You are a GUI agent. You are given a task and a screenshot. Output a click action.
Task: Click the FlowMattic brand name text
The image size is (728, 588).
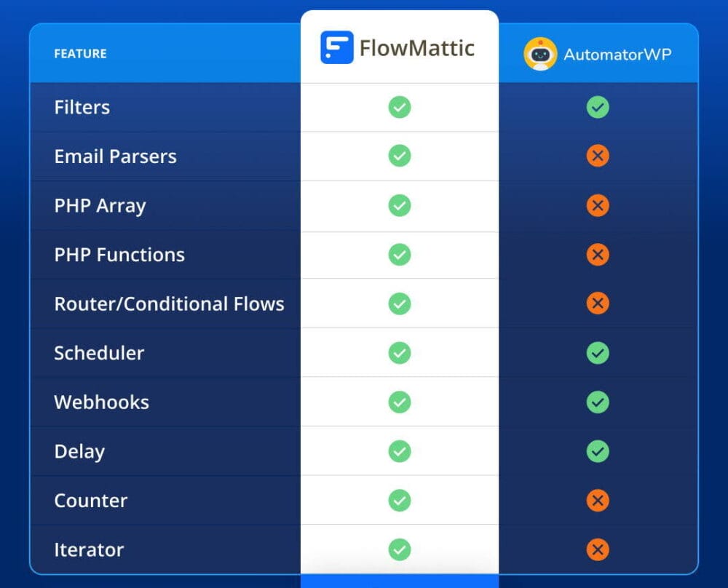[416, 49]
